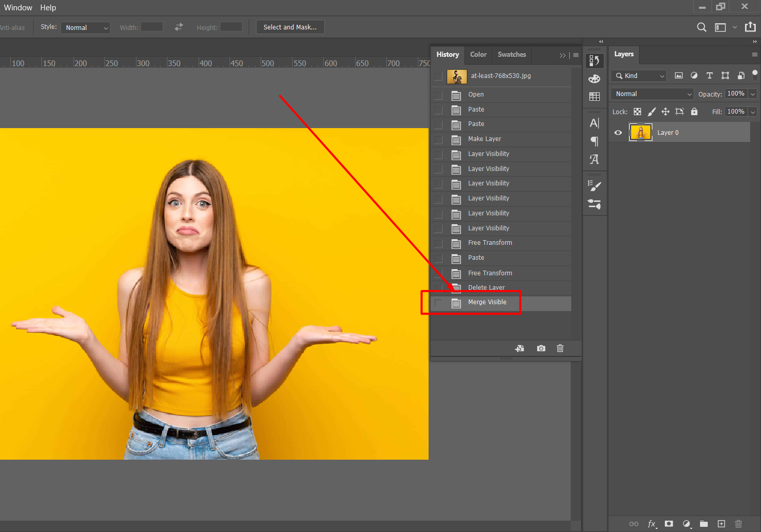Open the Help menu
Viewport: 761px width, 532px height.
tap(48, 8)
